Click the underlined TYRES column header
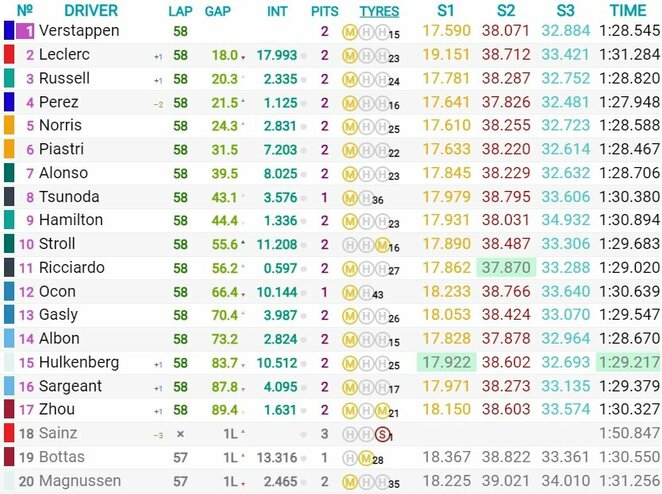 tap(379, 11)
